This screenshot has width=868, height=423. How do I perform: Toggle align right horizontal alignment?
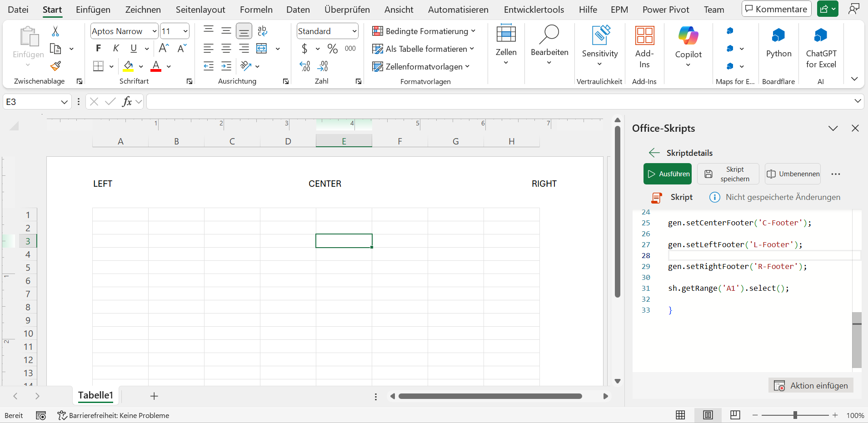[244, 48]
